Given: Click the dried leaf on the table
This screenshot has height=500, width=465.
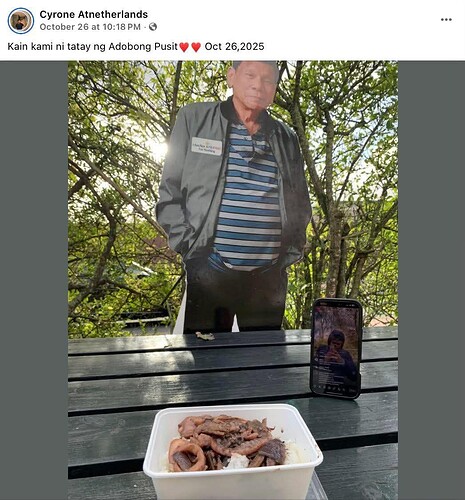Looking at the screenshot, I should coord(205,336).
